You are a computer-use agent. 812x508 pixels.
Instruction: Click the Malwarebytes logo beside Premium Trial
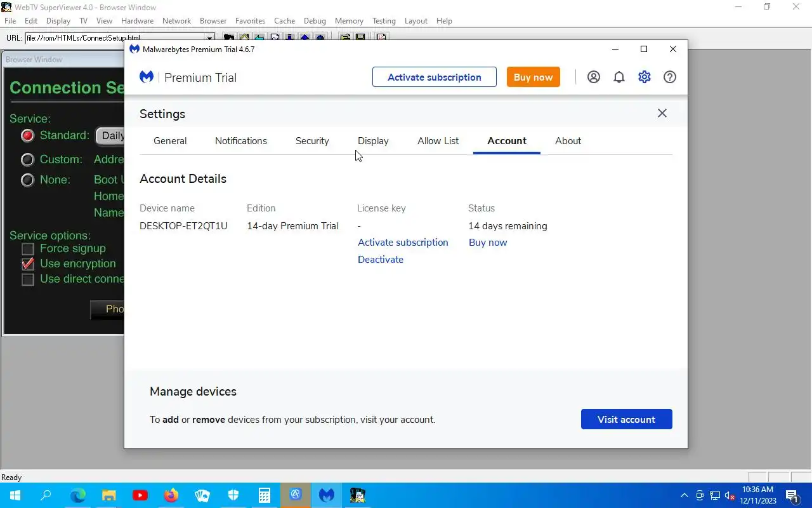pos(147,77)
